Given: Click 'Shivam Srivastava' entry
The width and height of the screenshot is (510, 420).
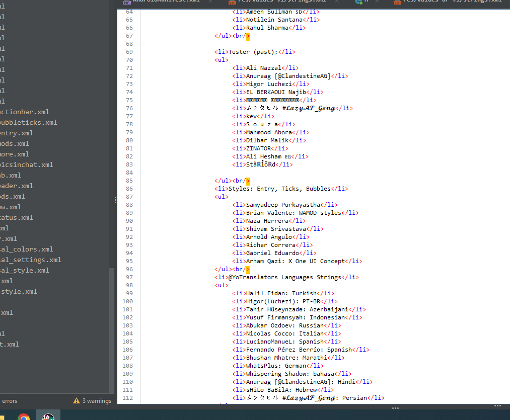Looking at the screenshot, I should [276, 229].
